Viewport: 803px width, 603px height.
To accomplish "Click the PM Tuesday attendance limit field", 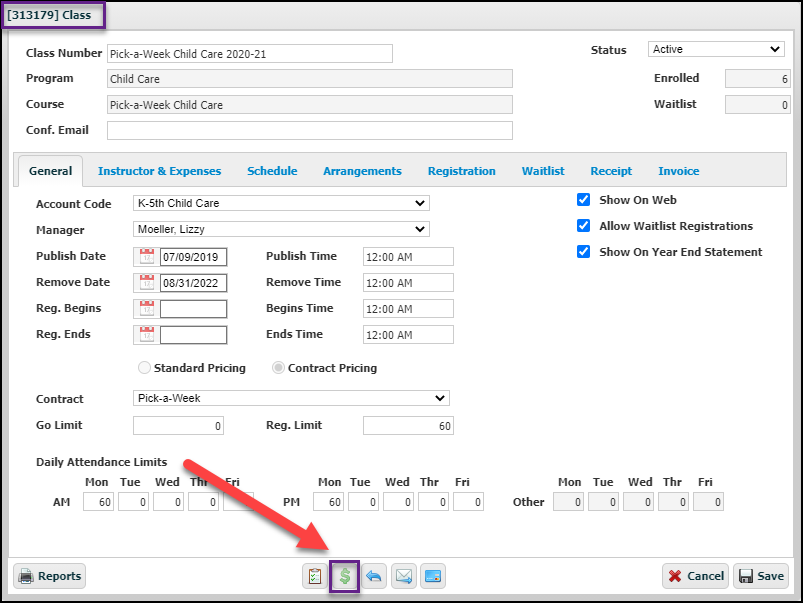I will click(x=363, y=502).
